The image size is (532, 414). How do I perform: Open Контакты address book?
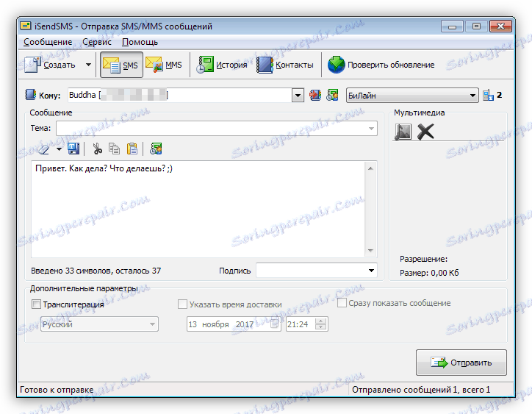pos(285,65)
